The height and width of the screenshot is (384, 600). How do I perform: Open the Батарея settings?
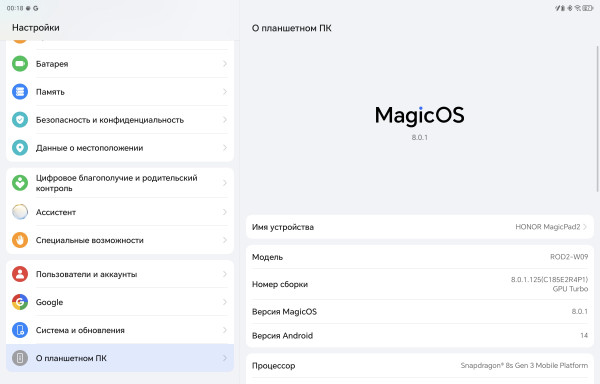pos(120,63)
